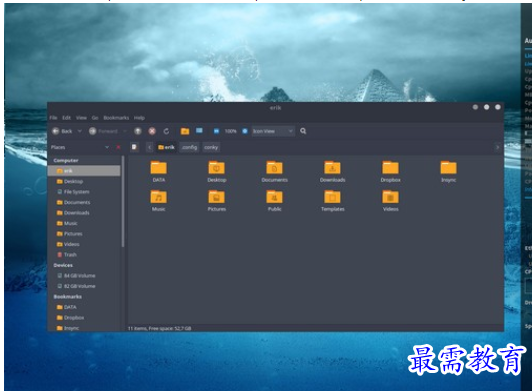Open the View menu

81,118
